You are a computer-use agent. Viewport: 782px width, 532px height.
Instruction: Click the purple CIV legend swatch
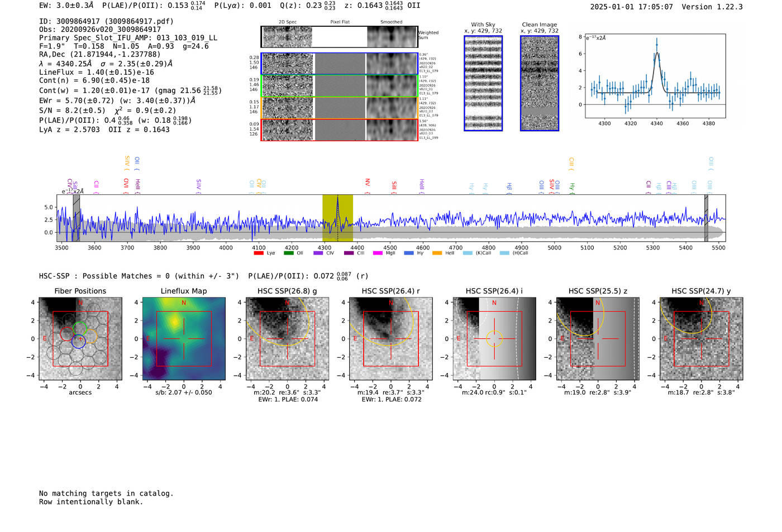tap(318, 253)
